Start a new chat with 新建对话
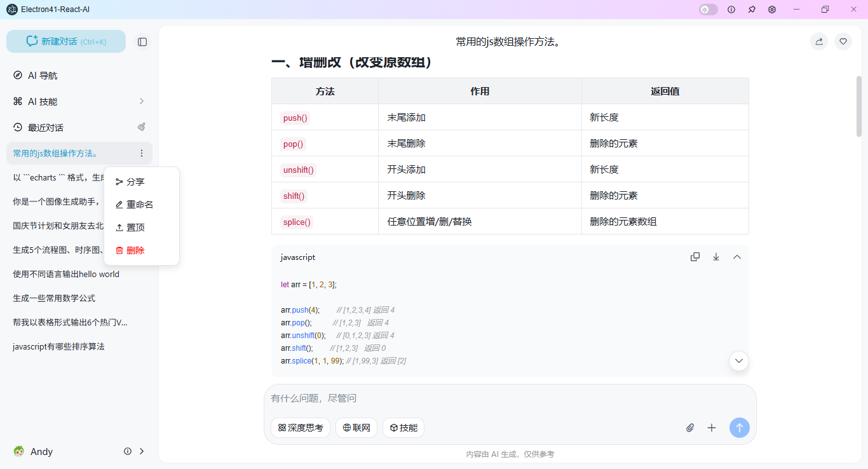 point(66,41)
